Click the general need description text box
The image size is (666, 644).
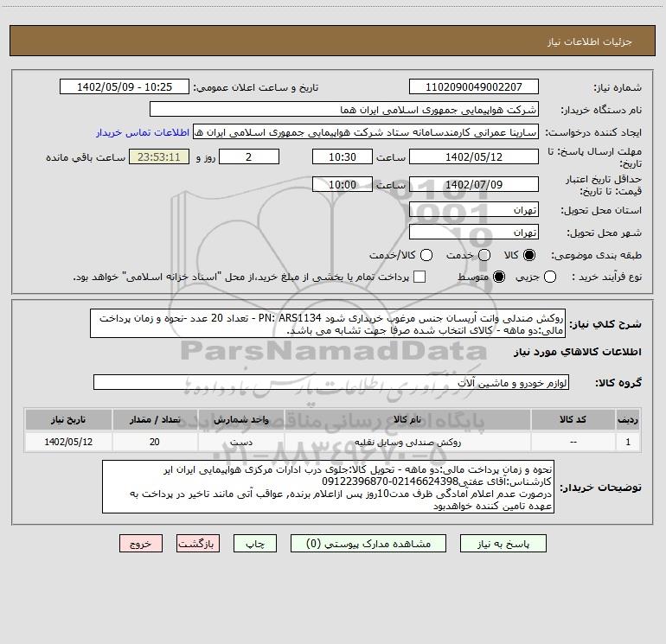coord(328,324)
